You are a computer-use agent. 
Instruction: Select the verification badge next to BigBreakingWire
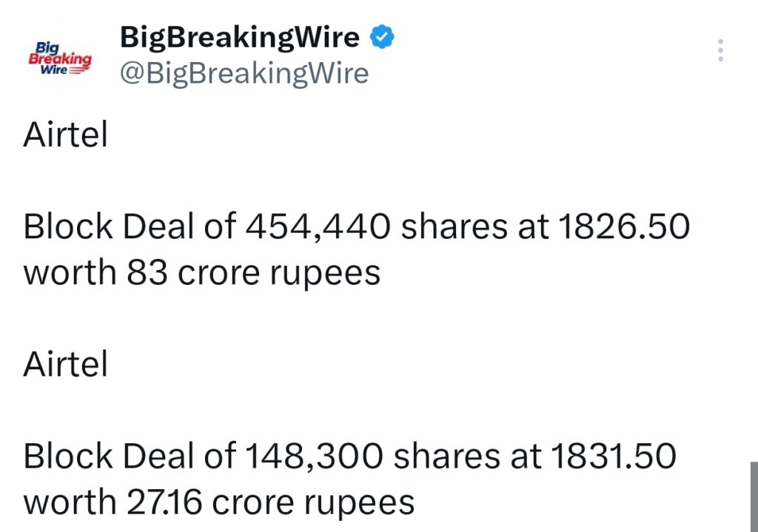(382, 36)
